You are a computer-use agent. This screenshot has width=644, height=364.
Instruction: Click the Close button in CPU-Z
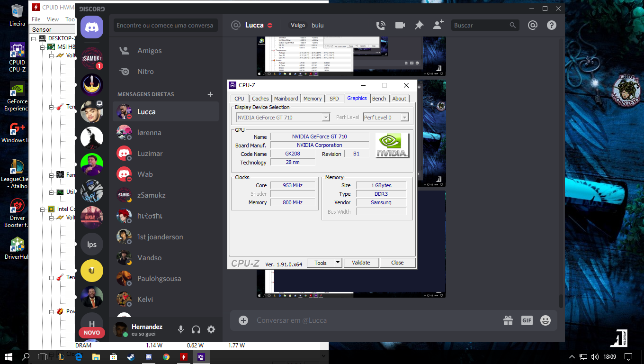pyautogui.click(x=397, y=263)
